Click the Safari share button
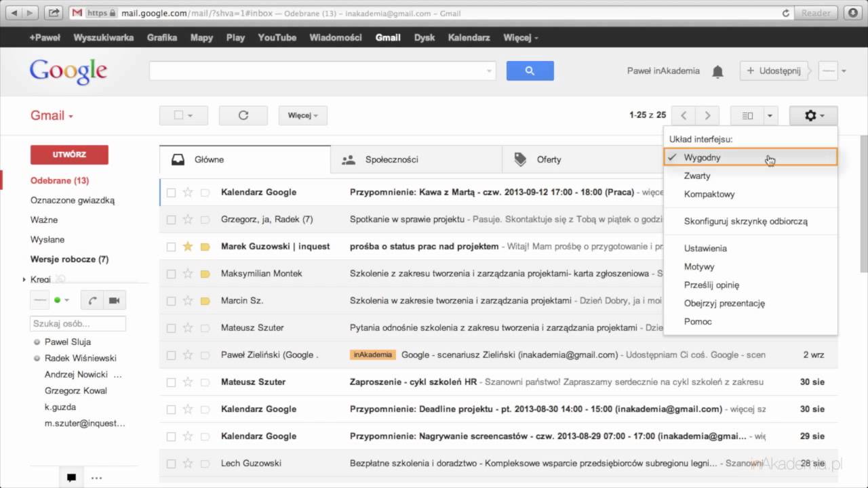This screenshot has width=868, height=488. tap(55, 13)
